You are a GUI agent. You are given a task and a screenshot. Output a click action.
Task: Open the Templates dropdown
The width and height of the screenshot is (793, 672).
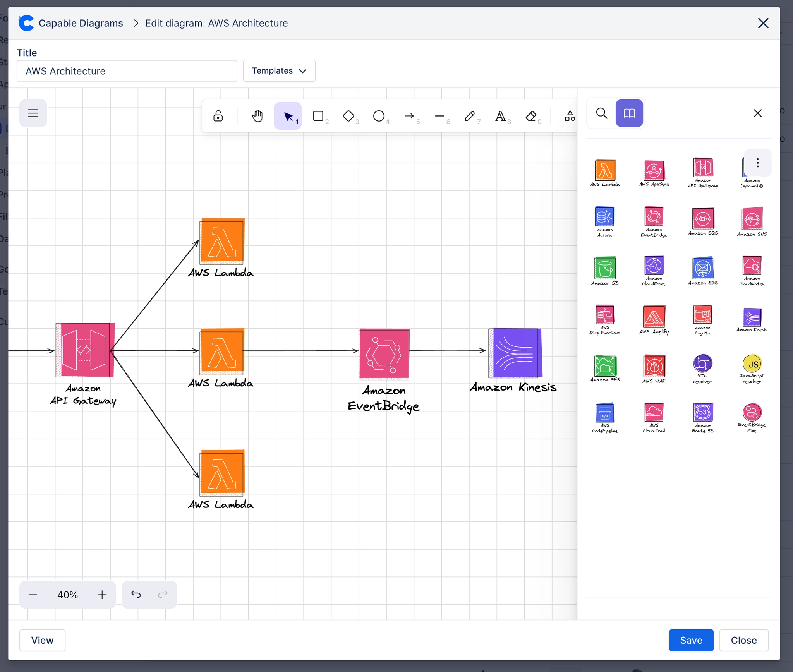(x=279, y=70)
